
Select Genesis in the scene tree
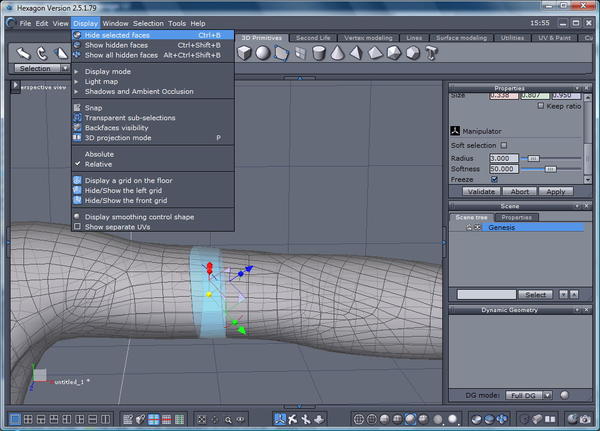coord(501,228)
